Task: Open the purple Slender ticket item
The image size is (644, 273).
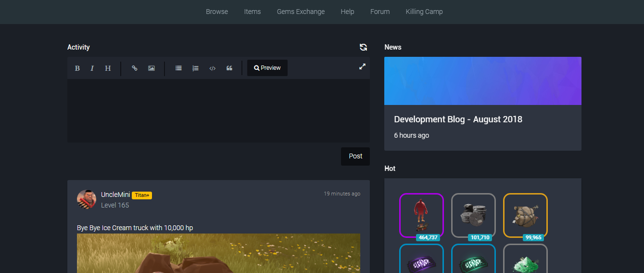Action: [x=421, y=259]
